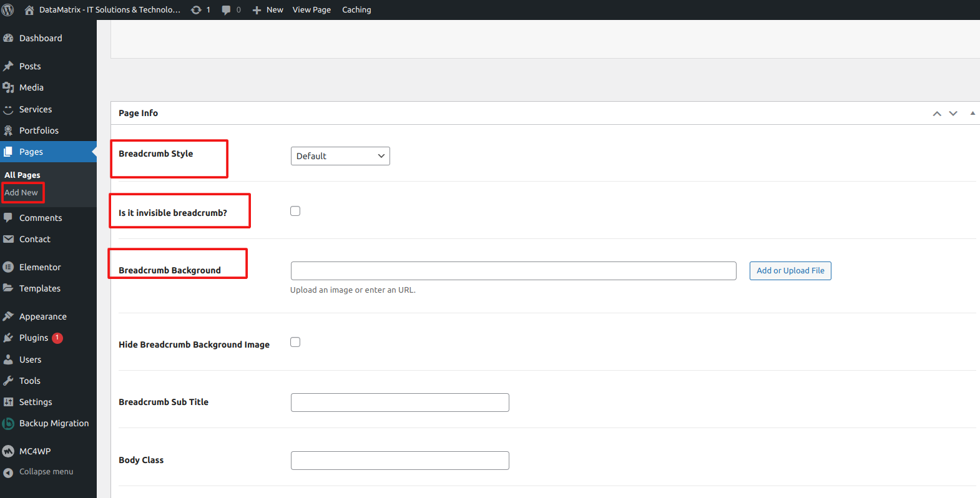Click the Appearance brush icon
This screenshot has height=498, width=980.
click(8, 316)
